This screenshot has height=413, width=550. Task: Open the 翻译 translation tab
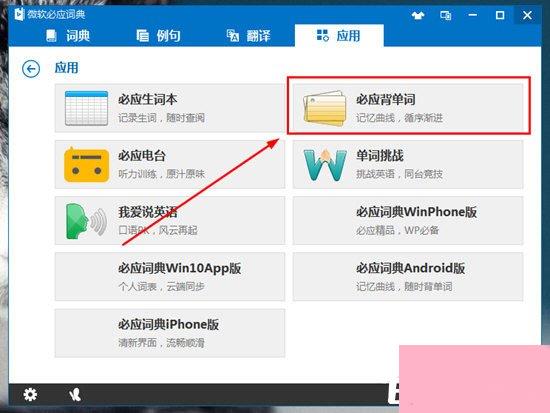(249, 36)
